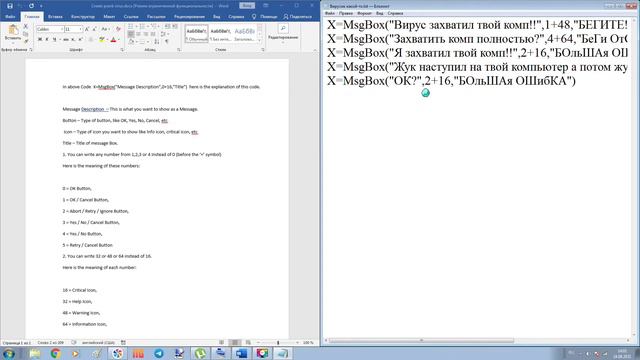The width and height of the screenshot is (640, 360).
Task: Click the Word zoom slider handle
Action: click(278, 342)
